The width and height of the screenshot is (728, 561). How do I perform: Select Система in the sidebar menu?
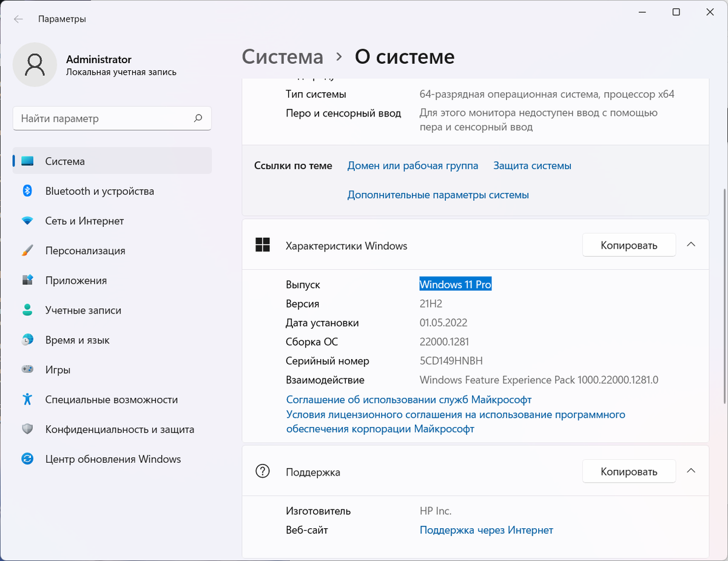coord(65,161)
